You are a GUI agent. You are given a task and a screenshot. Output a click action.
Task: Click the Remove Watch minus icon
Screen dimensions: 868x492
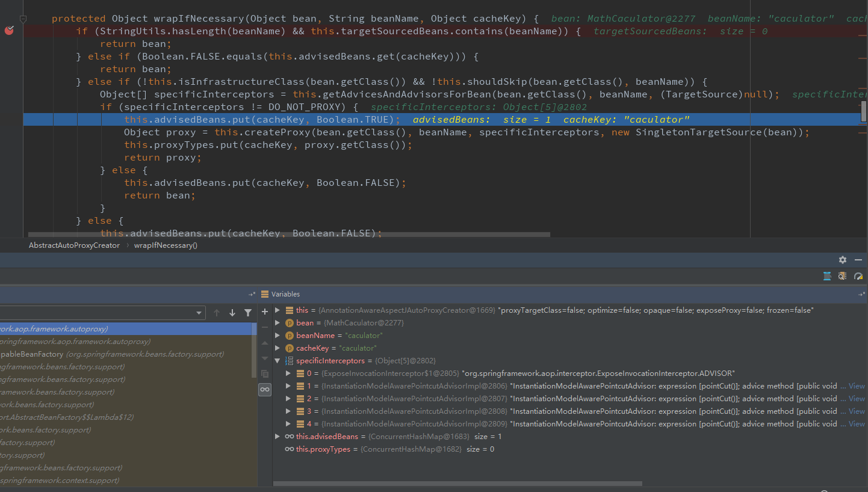click(264, 327)
